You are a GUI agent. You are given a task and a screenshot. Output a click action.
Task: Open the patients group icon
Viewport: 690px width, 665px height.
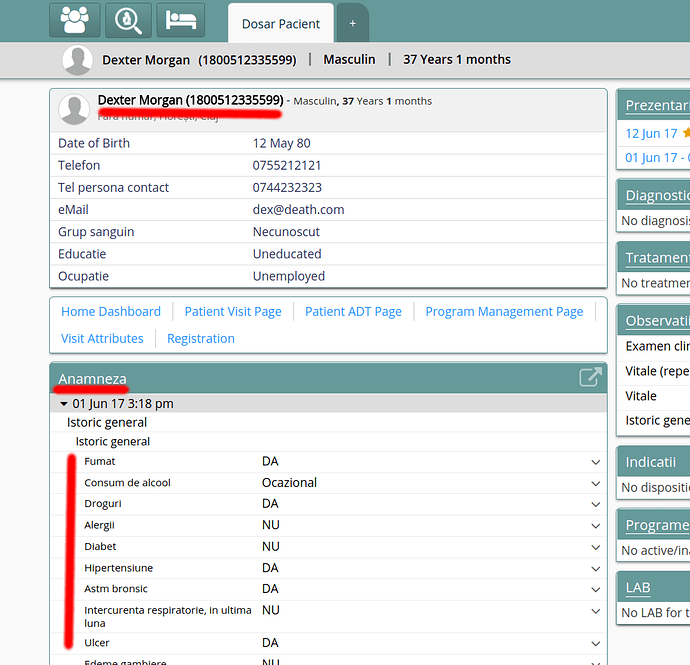coord(74,20)
